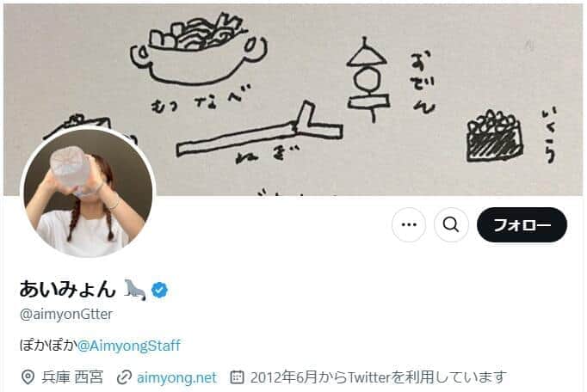
Task: Open the @AimyongStaff mention link
Action: click(129, 346)
